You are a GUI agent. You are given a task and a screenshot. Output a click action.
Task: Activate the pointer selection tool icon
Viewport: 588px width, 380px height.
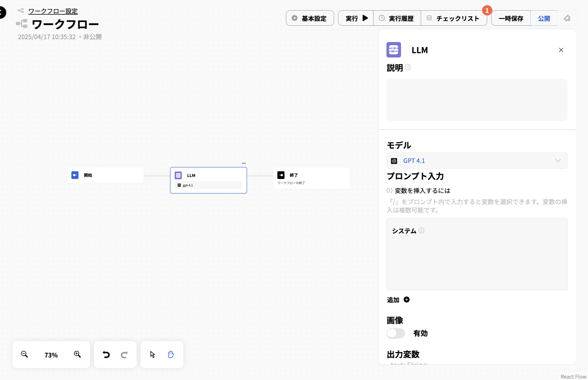153,354
